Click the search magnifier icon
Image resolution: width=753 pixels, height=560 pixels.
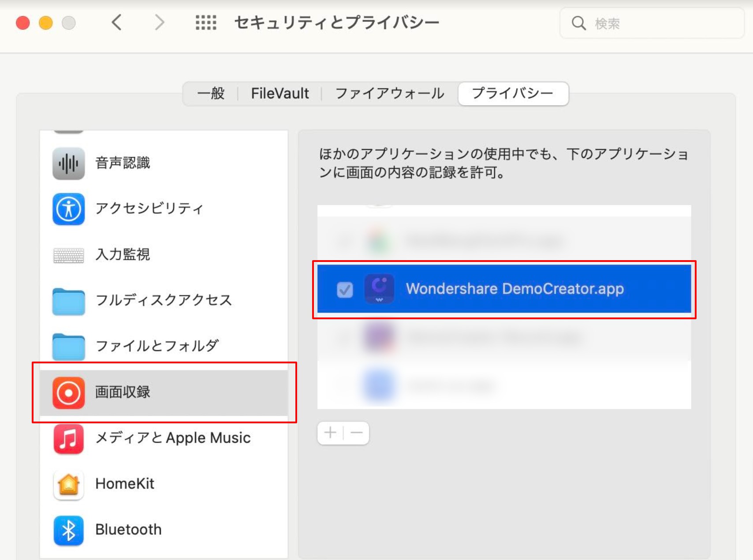tap(578, 23)
